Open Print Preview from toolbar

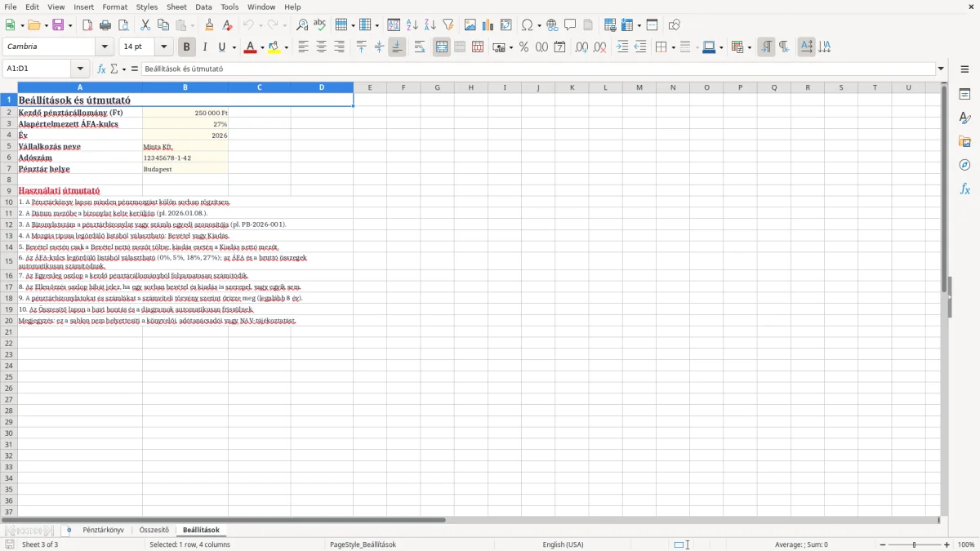coord(122,25)
